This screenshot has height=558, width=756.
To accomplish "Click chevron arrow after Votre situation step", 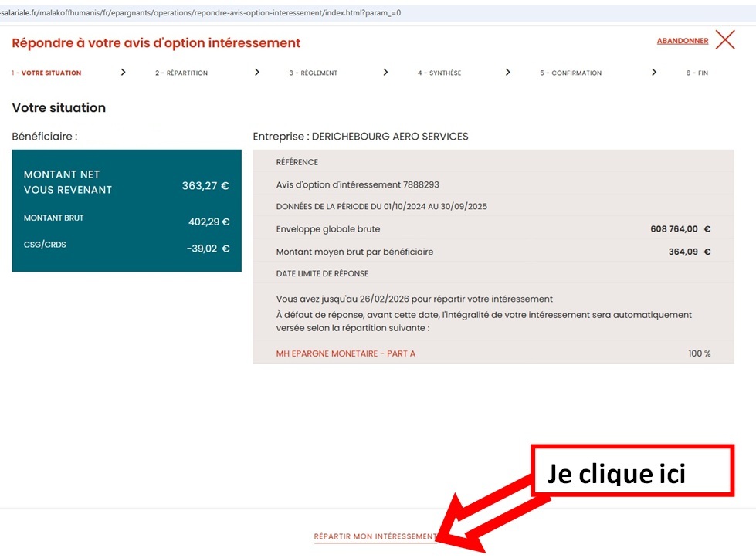I will (123, 73).
